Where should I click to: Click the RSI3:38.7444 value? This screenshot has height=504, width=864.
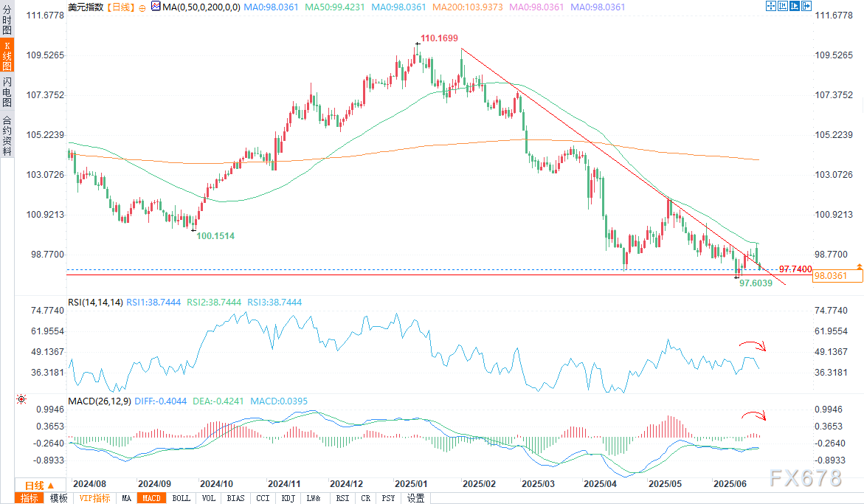(274, 303)
